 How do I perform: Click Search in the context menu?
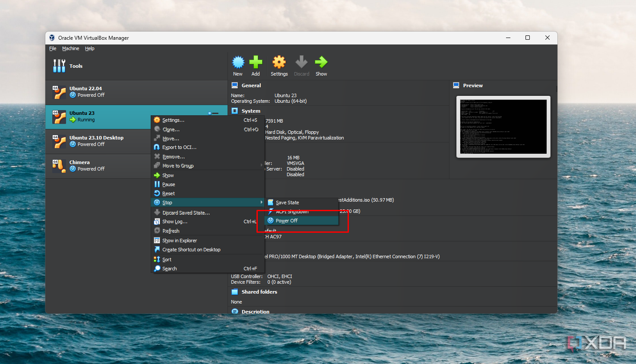207,269
